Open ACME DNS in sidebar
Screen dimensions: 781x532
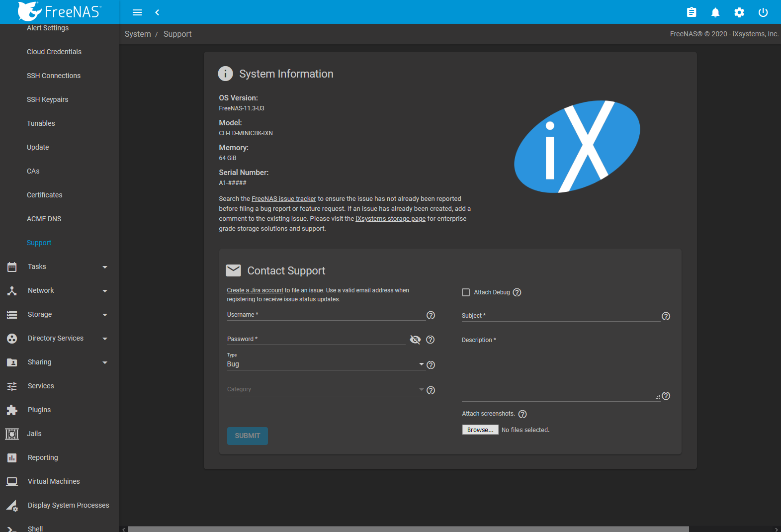tap(44, 219)
